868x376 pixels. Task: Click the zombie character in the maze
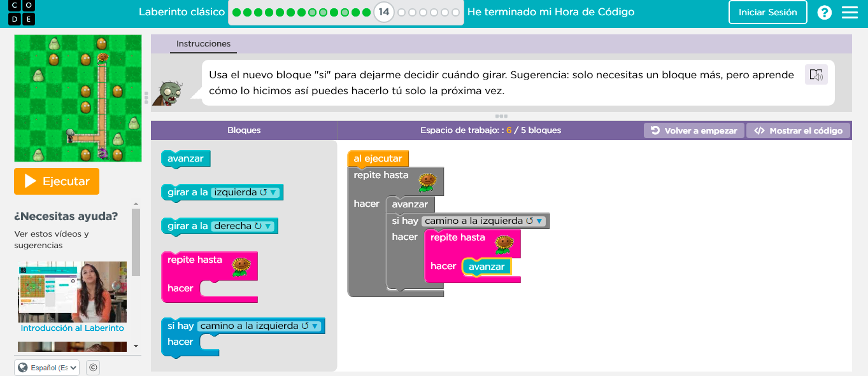(x=71, y=135)
